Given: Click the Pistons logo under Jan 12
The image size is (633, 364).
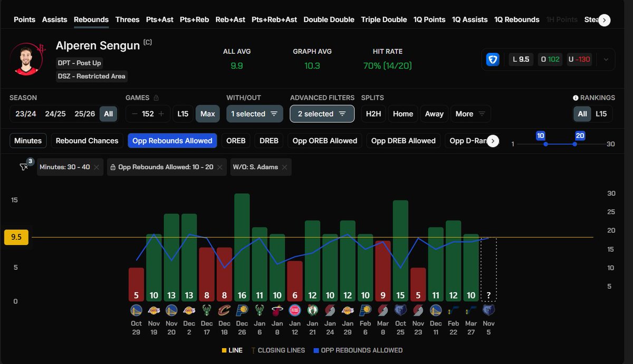Looking at the screenshot, I should [x=295, y=310].
